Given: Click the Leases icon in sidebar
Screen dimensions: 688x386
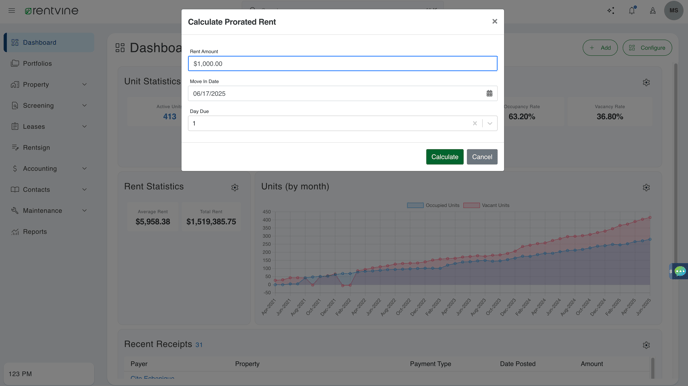Looking at the screenshot, I should [15, 126].
